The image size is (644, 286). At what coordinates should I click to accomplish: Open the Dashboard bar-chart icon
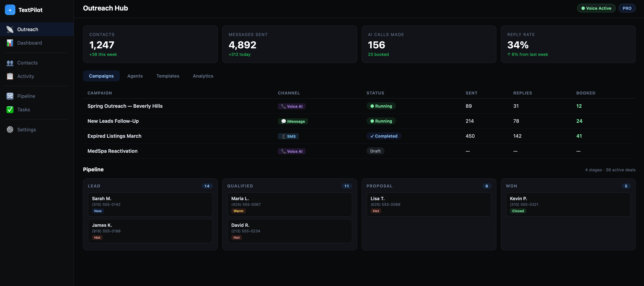(10, 43)
